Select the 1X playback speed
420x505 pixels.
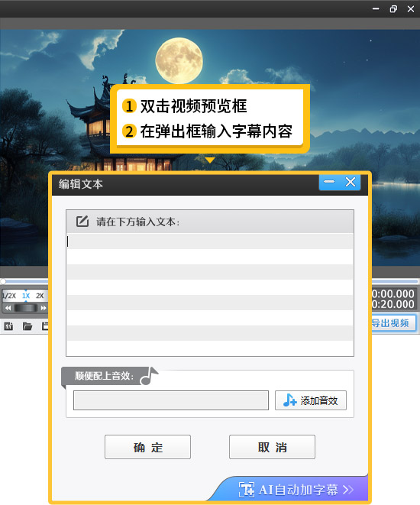coord(26,296)
